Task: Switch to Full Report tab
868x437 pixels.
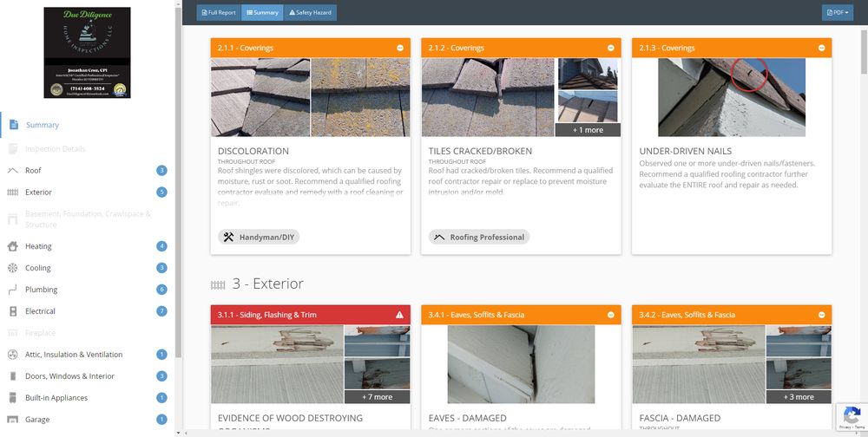Action: [219, 13]
